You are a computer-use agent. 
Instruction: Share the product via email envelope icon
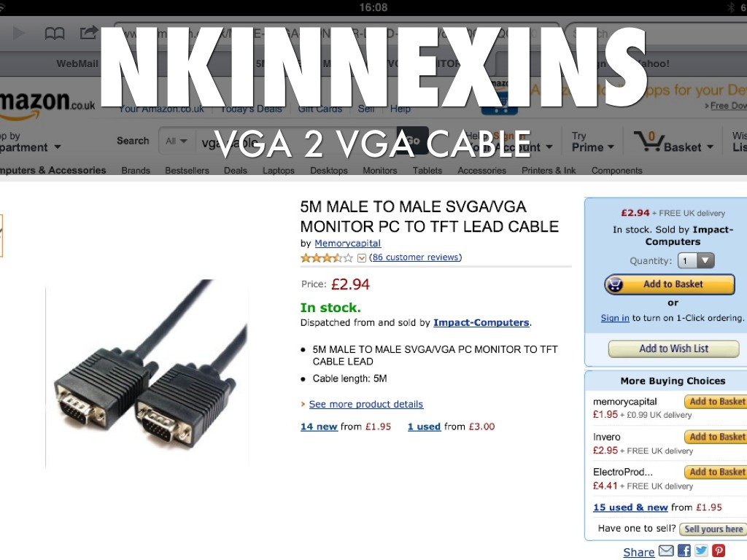[x=666, y=551]
